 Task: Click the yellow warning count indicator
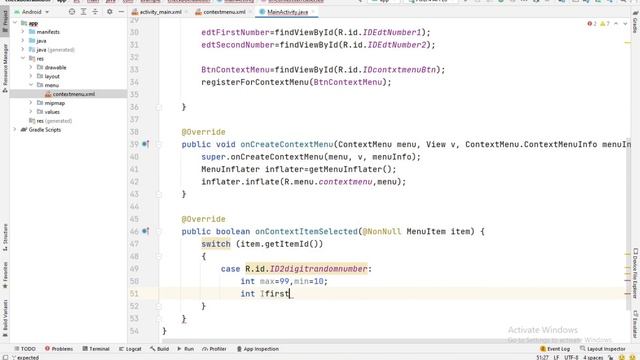point(605,24)
